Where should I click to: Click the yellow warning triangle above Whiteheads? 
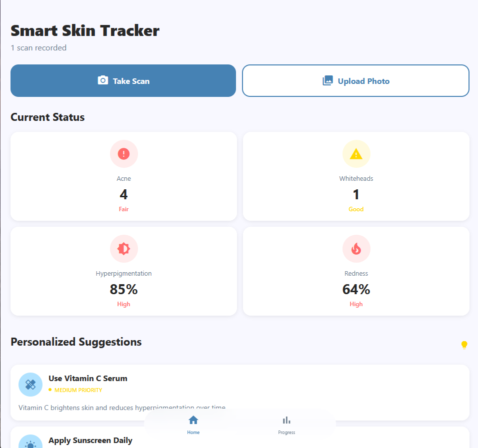[356, 154]
